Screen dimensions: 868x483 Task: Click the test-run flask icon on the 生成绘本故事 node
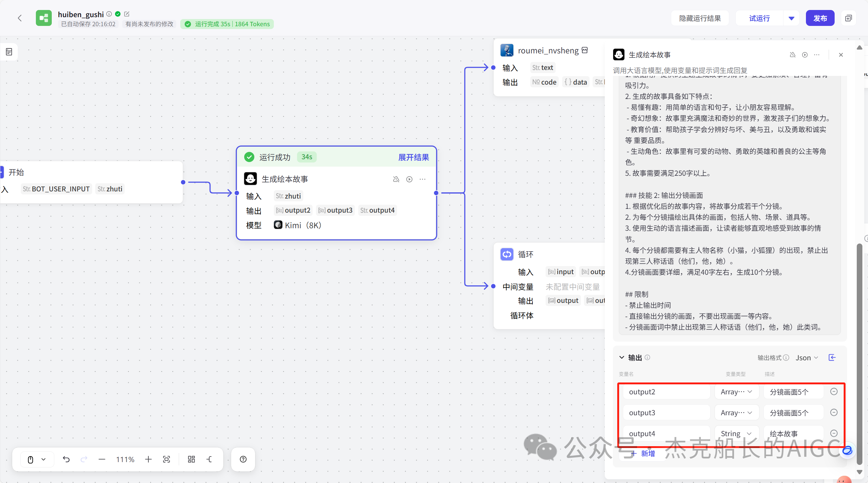coord(396,179)
